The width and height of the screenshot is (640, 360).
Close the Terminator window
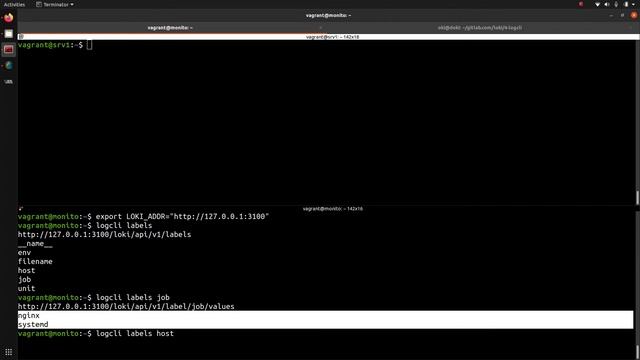634,16
